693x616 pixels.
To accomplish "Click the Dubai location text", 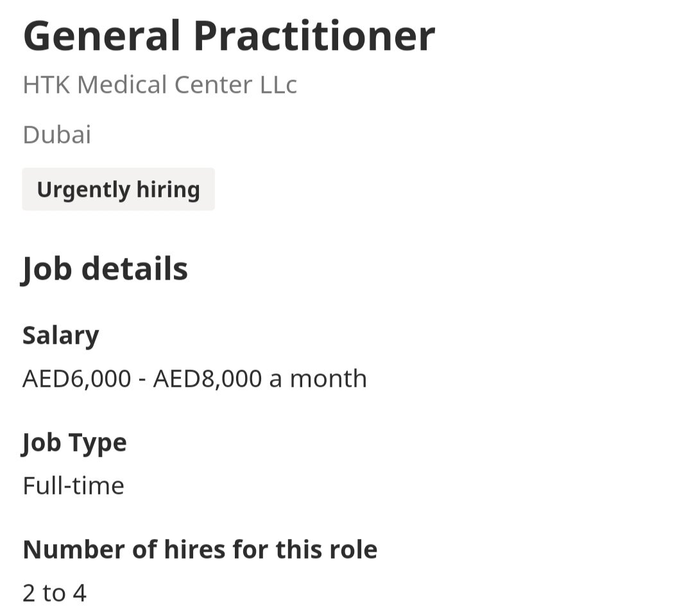I will [x=57, y=134].
